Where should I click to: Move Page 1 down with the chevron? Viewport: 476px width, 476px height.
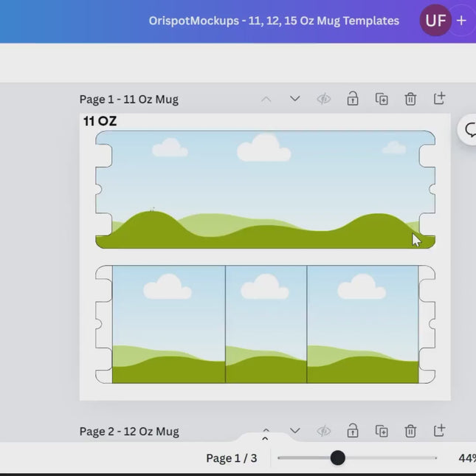coord(294,99)
